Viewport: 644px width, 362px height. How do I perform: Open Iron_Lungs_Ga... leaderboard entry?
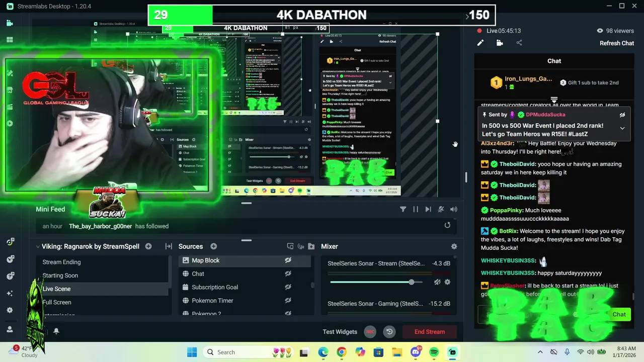(522, 82)
